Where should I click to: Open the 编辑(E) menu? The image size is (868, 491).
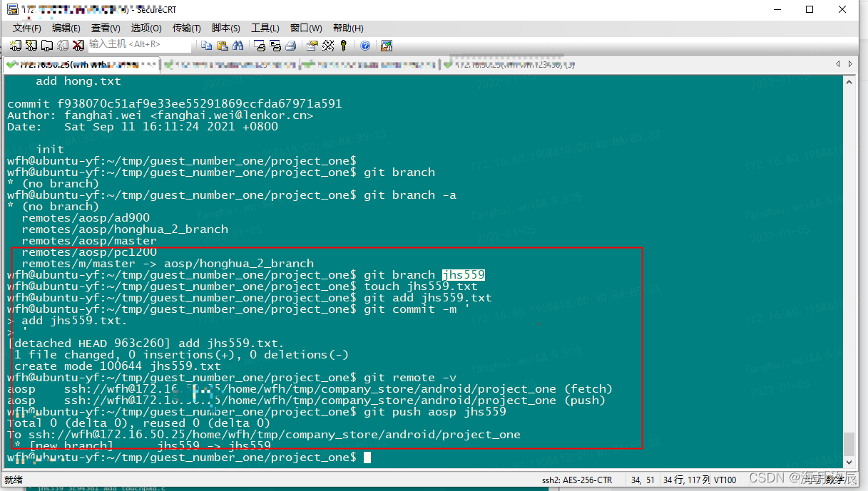tap(66, 28)
